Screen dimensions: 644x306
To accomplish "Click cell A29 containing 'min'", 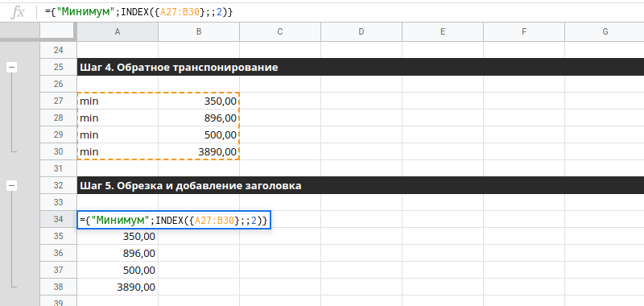I will [x=118, y=134].
